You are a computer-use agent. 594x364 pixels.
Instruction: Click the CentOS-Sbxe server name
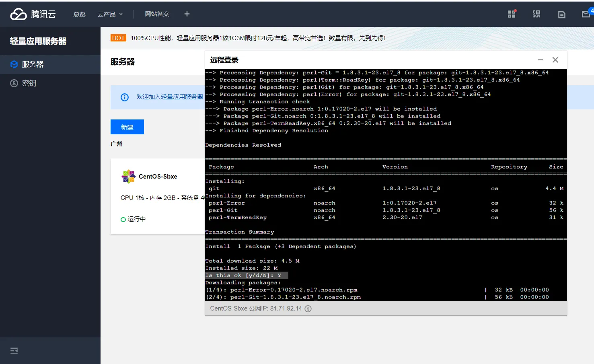(158, 177)
